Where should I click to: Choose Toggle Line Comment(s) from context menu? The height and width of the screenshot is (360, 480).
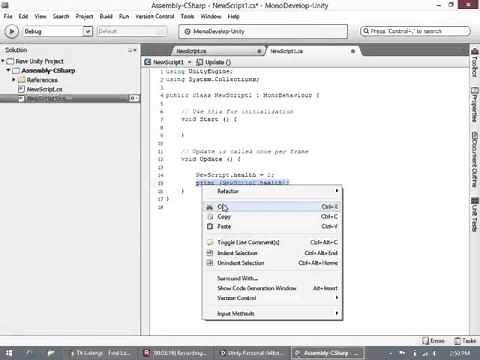(272, 242)
